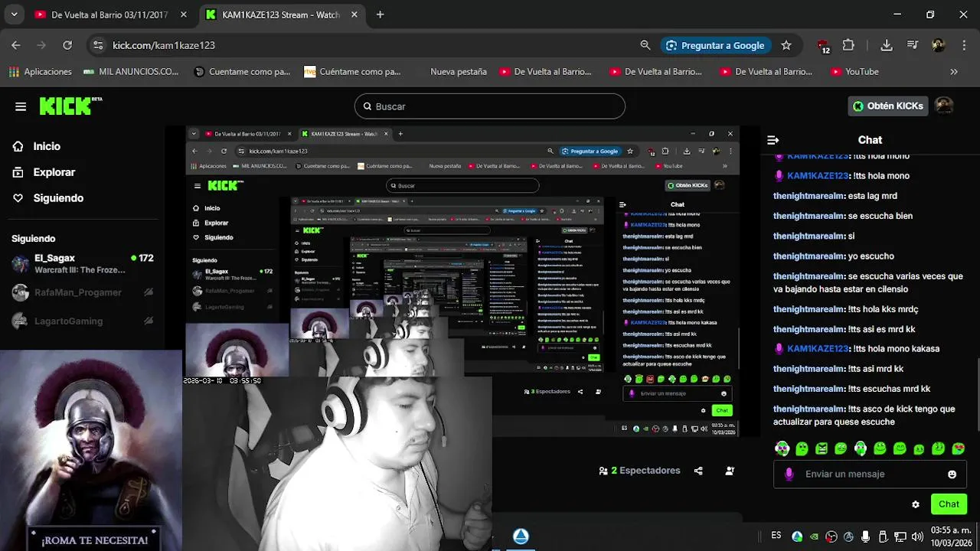Open NVIDIA tray icon

point(815,536)
